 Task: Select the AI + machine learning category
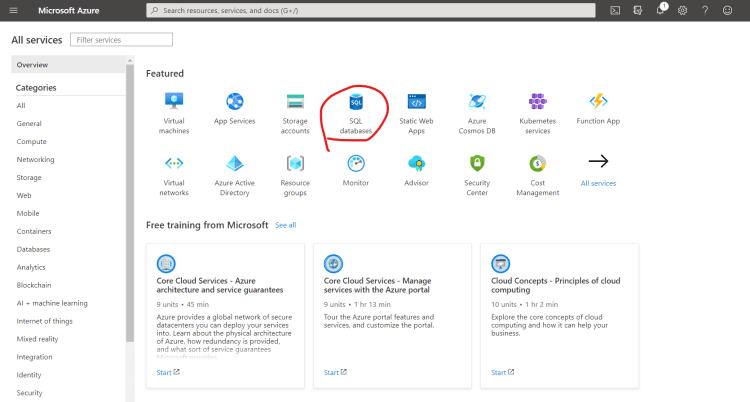coord(52,303)
